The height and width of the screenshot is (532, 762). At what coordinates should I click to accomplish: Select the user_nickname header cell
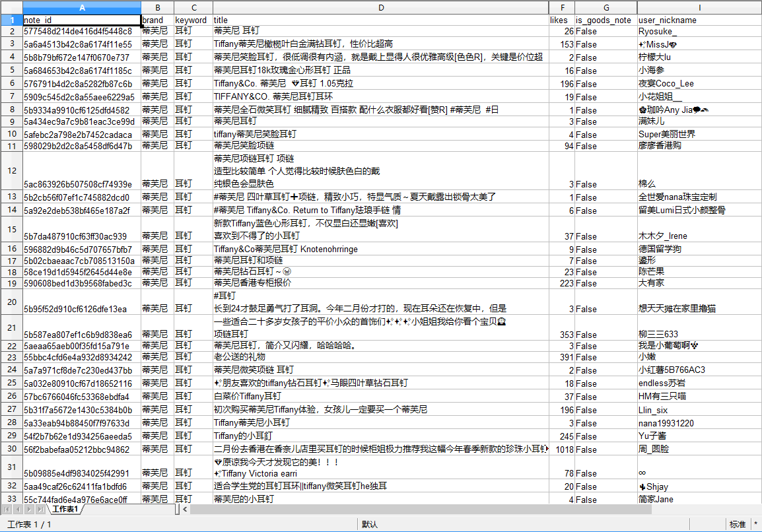699,20
